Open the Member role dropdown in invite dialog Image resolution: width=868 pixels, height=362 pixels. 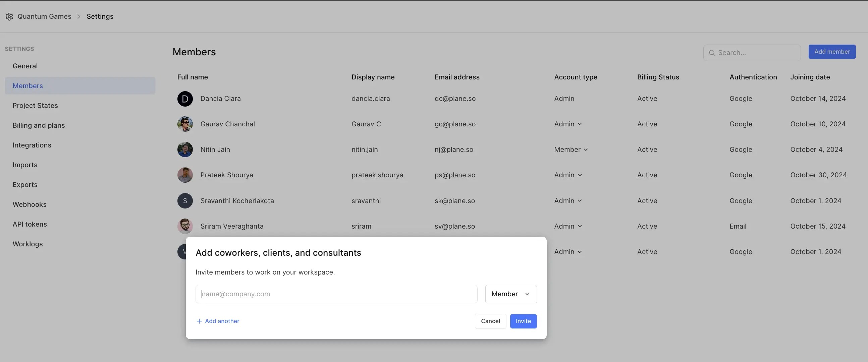tap(510, 294)
